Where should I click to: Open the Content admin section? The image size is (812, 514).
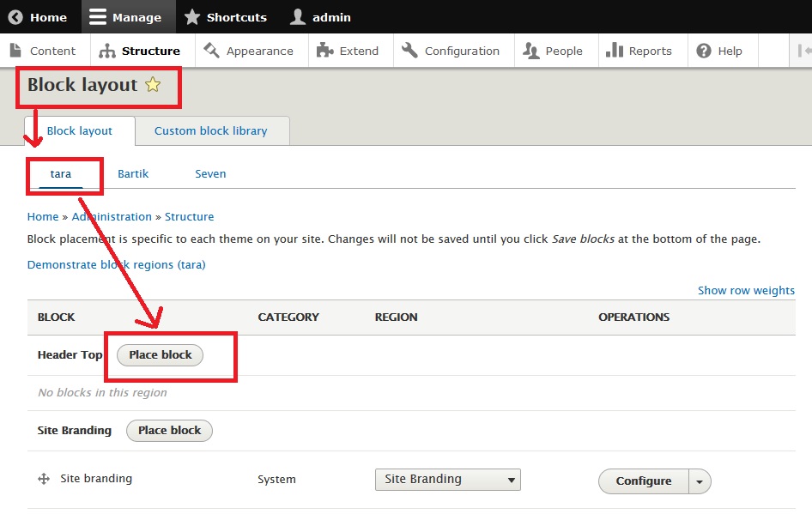[x=43, y=51]
